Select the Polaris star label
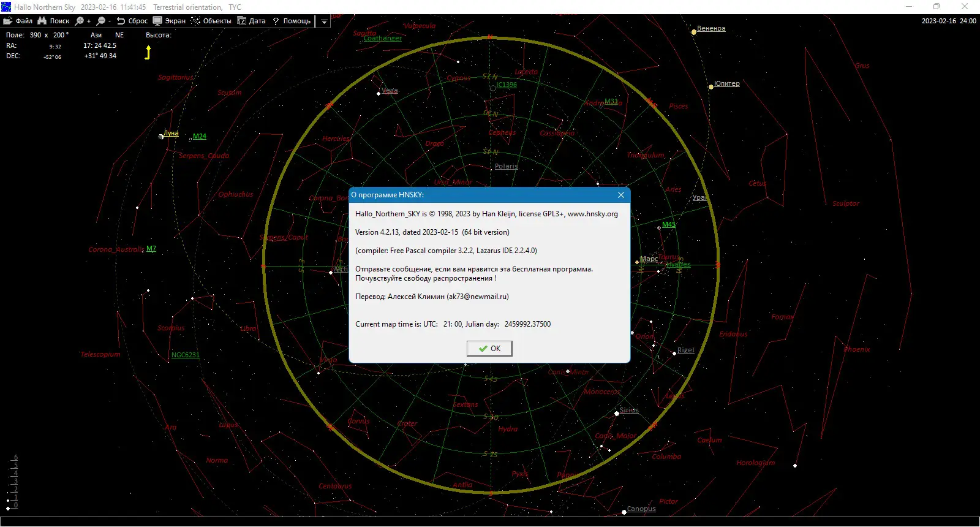The height and width of the screenshot is (527, 980). coord(507,166)
